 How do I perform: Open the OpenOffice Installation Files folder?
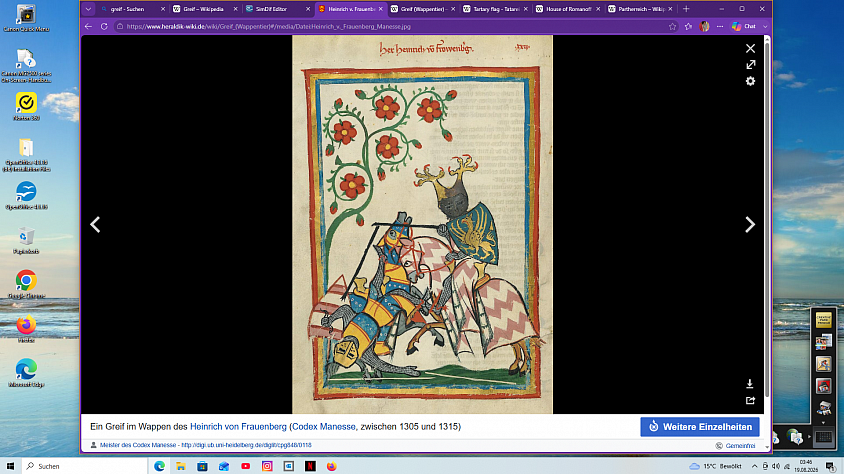pos(26,155)
